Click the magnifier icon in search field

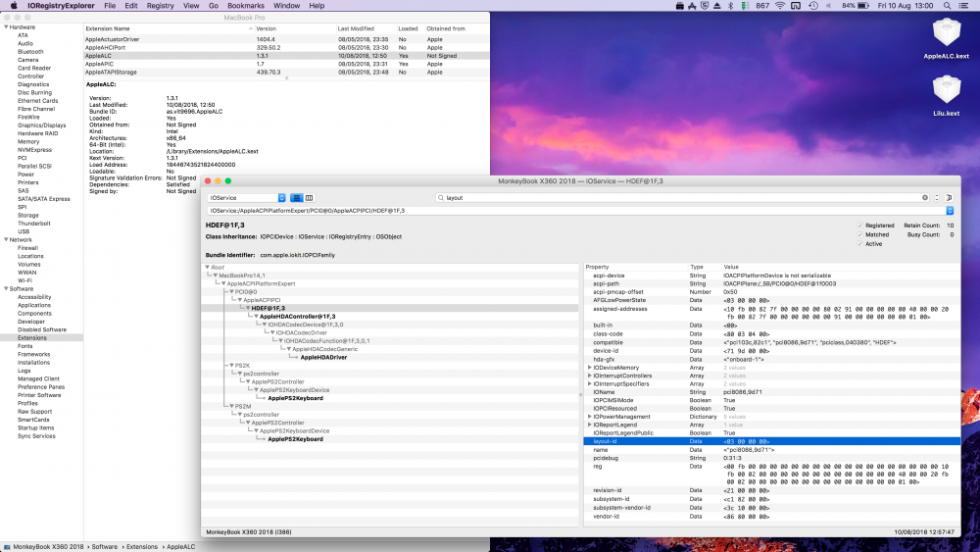pyautogui.click(x=441, y=197)
